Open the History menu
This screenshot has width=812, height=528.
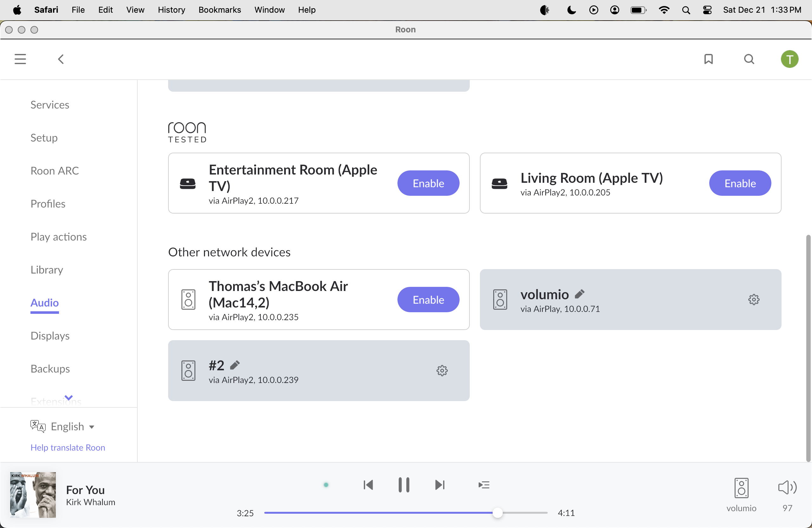tap(171, 10)
